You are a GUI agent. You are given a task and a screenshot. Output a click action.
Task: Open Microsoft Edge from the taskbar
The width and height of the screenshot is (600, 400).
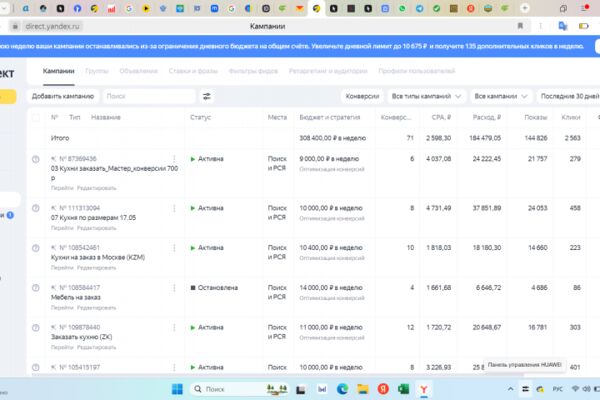pos(342,389)
